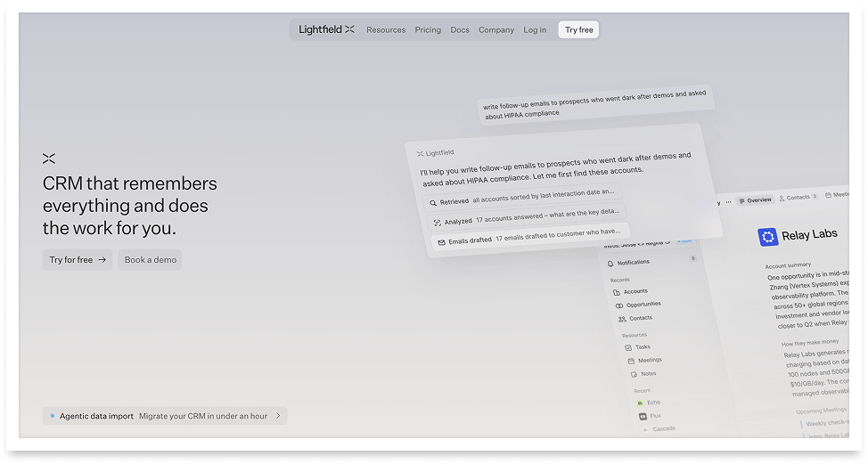Click the Lightfield logo in the navbar
868x464 pixels.
click(326, 29)
